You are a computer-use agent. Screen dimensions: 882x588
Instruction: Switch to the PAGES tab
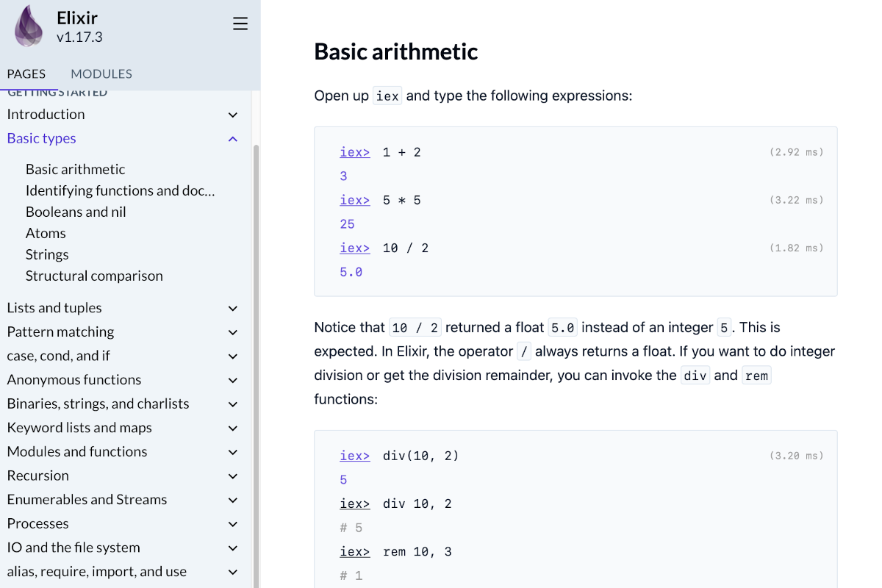26,73
